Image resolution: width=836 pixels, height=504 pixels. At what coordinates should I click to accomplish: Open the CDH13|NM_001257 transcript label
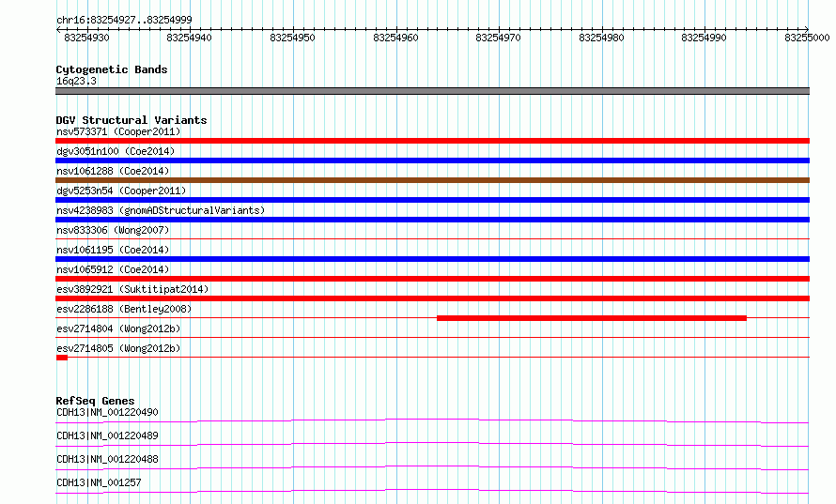pos(99,482)
